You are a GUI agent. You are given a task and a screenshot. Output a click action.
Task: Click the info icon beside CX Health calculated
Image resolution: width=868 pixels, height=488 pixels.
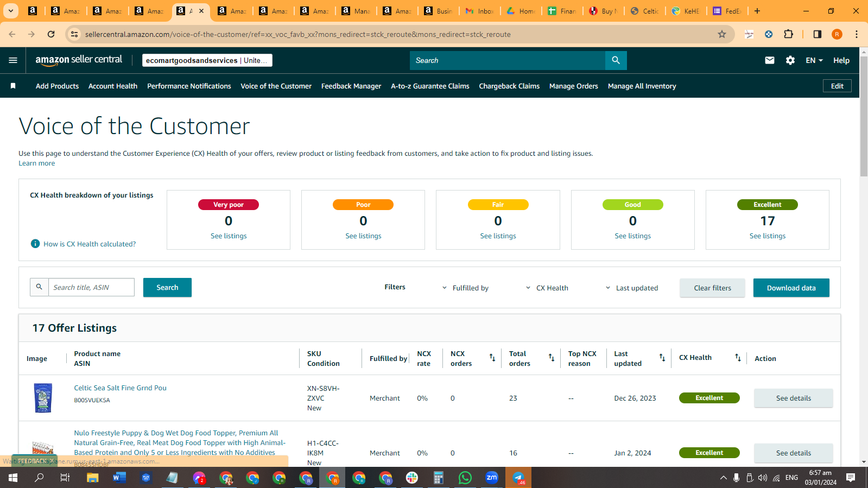(x=35, y=244)
